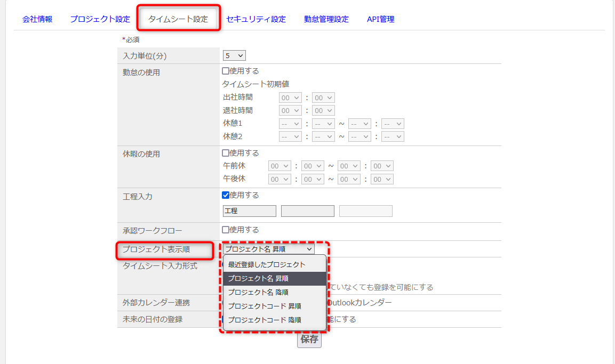Viewport: 615px width, 364px height.
Task: Open 出社時間 hour dropdown
Action: pos(290,98)
